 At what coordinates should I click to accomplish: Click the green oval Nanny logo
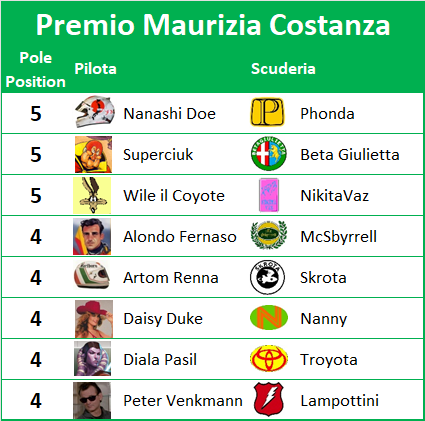pyautogui.click(x=269, y=318)
